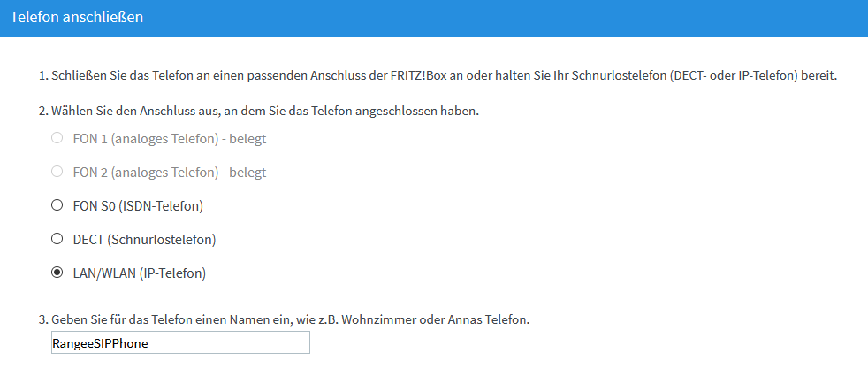
Task: Focus the phone name field containing RangeeSIPPhone
Action: (181, 343)
